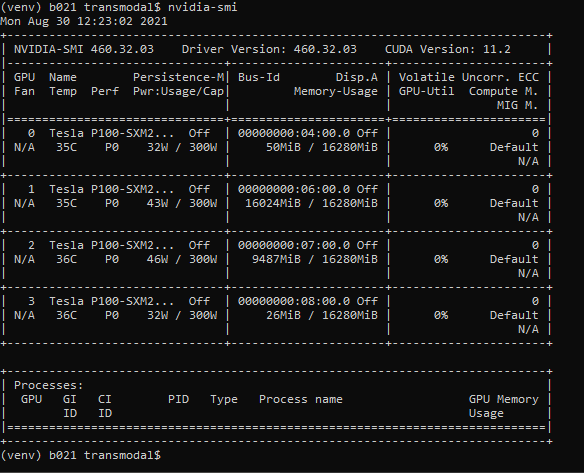Select power reading 43W / 300W
This screenshot has width=584, height=473.
182,203
